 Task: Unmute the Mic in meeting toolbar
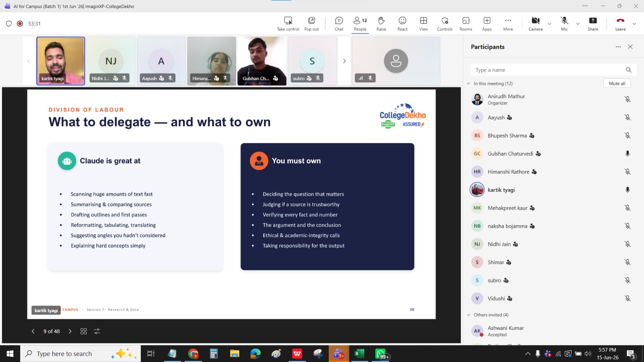point(564,23)
